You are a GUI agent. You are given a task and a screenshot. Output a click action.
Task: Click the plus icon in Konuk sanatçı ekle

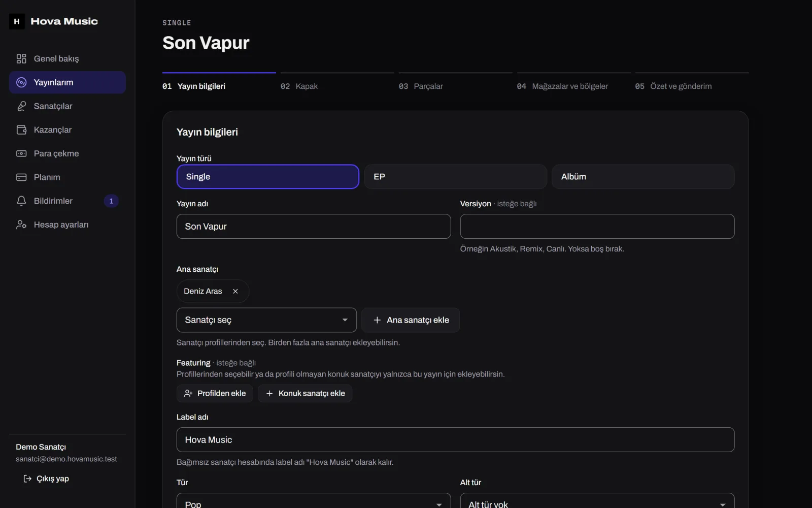(269, 393)
